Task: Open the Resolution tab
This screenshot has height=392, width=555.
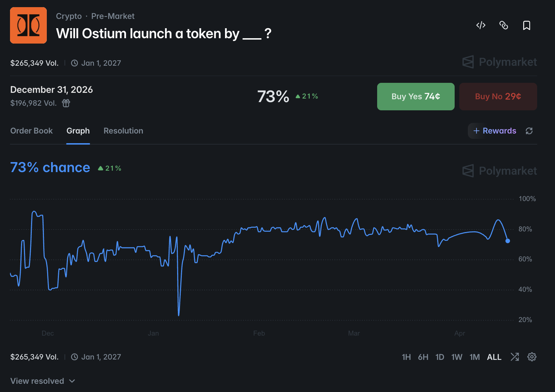Action: point(123,131)
